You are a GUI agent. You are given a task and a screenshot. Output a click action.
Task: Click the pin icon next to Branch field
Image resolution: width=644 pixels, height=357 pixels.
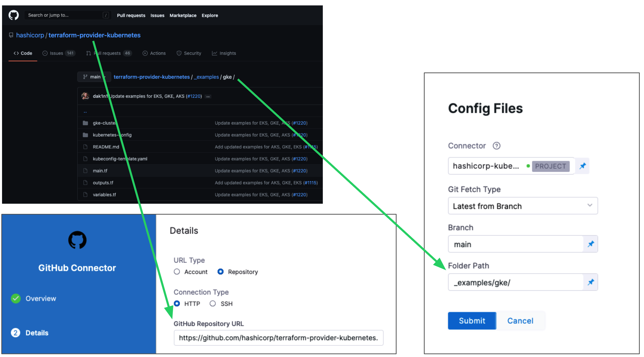[591, 244]
